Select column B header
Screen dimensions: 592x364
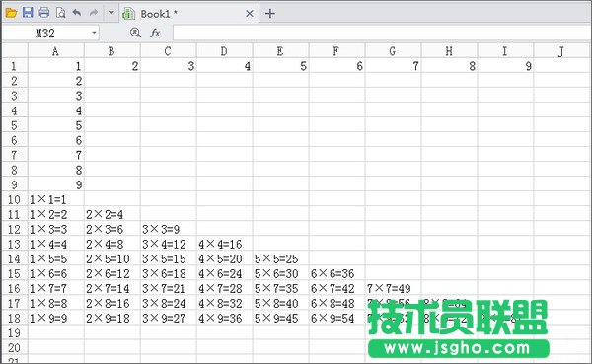tap(112, 51)
